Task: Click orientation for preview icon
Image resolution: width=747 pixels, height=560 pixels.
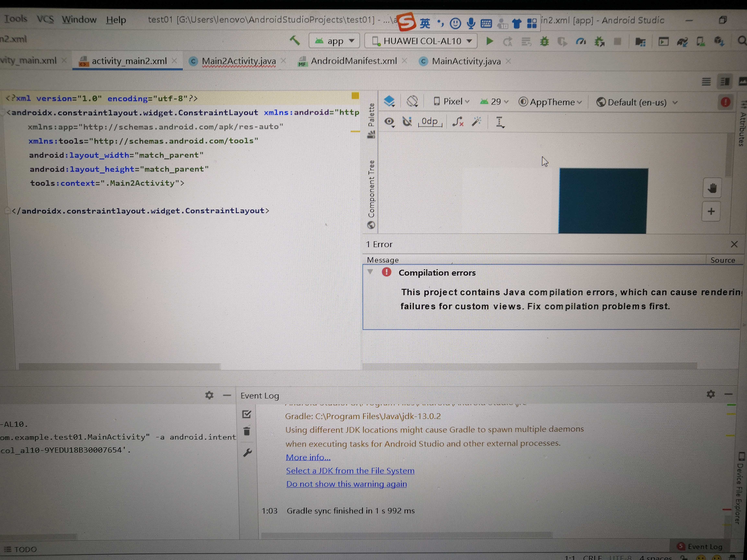Action: (x=413, y=101)
